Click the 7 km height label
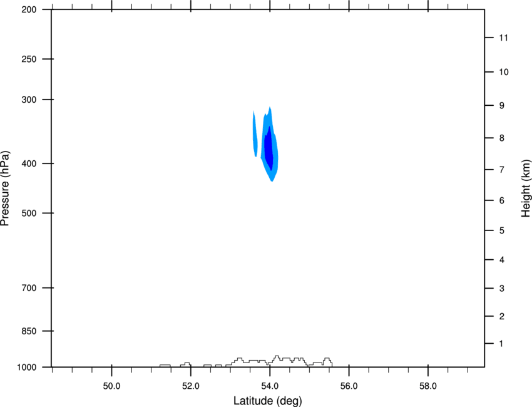The height and width of the screenshot is (407, 532). pyautogui.click(x=501, y=170)
